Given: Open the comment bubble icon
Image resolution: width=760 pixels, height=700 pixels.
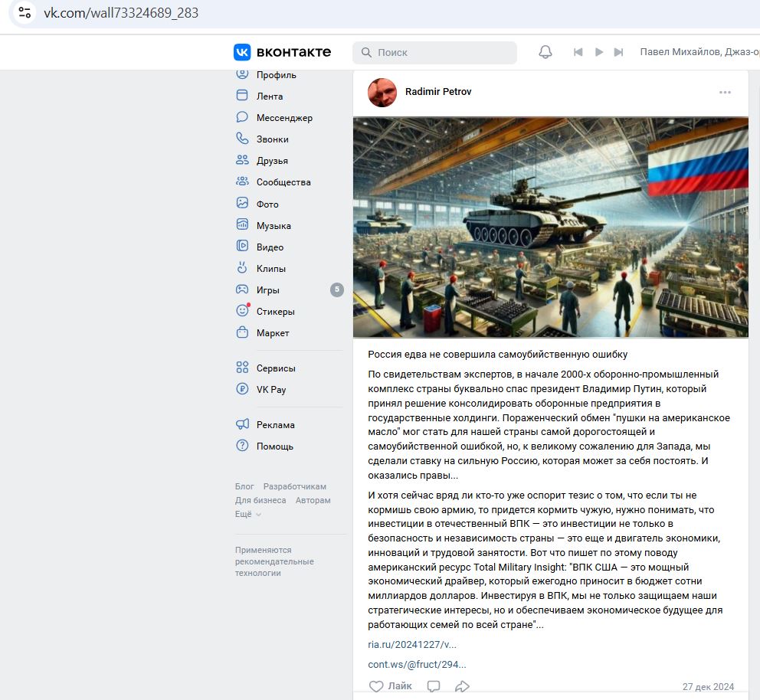Looking at the screenshot, I should click(x=434, y=686).
